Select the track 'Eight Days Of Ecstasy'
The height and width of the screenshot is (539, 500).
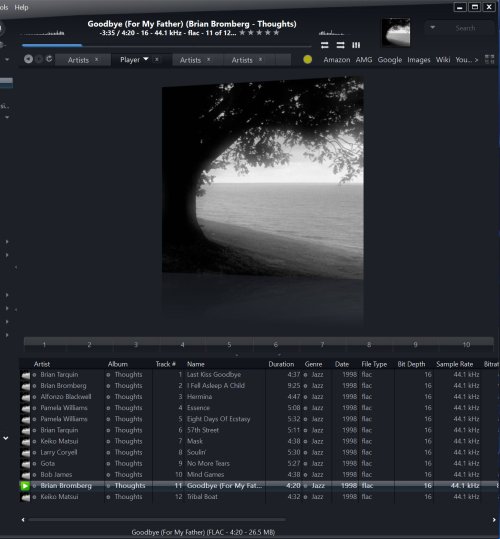218,419
